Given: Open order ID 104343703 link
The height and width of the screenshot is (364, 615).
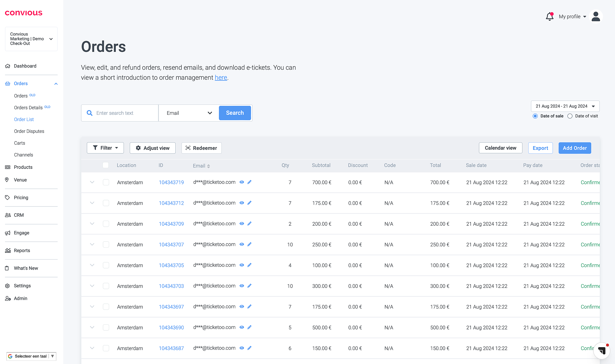Looking at the screenshot, I should tap(171, 286).
